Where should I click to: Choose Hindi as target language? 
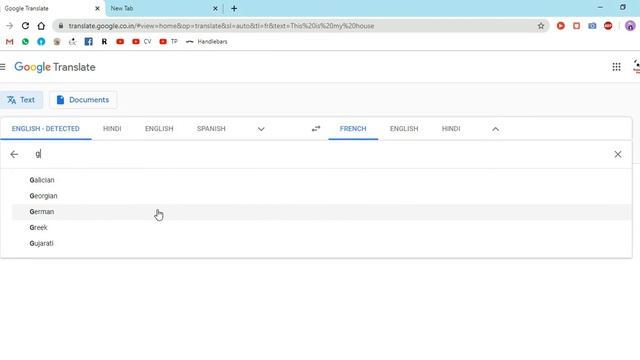click(x=451, y=129)
